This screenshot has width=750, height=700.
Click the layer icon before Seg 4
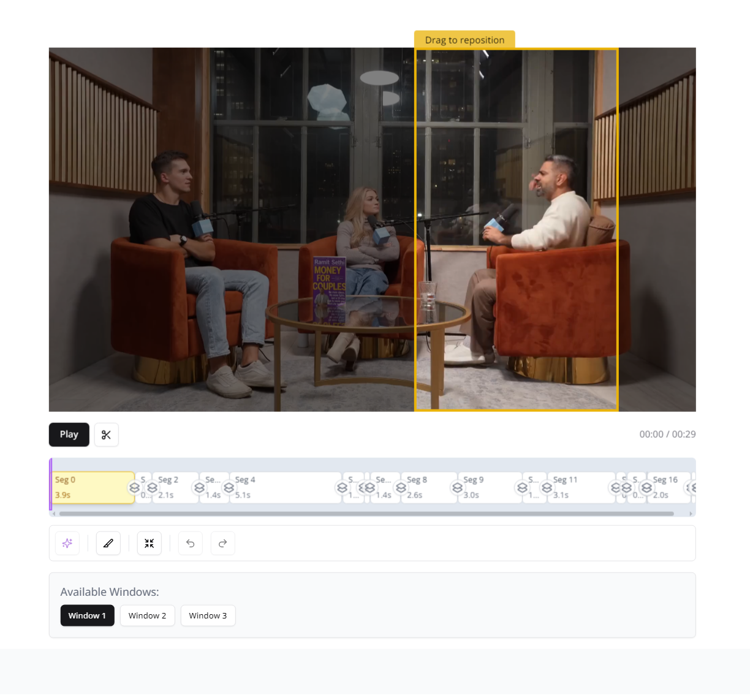[229, 488]
